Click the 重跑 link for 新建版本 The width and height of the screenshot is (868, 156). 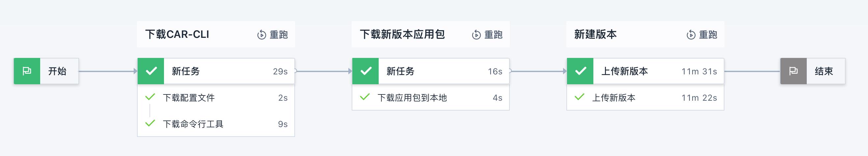tap(708, 35)
